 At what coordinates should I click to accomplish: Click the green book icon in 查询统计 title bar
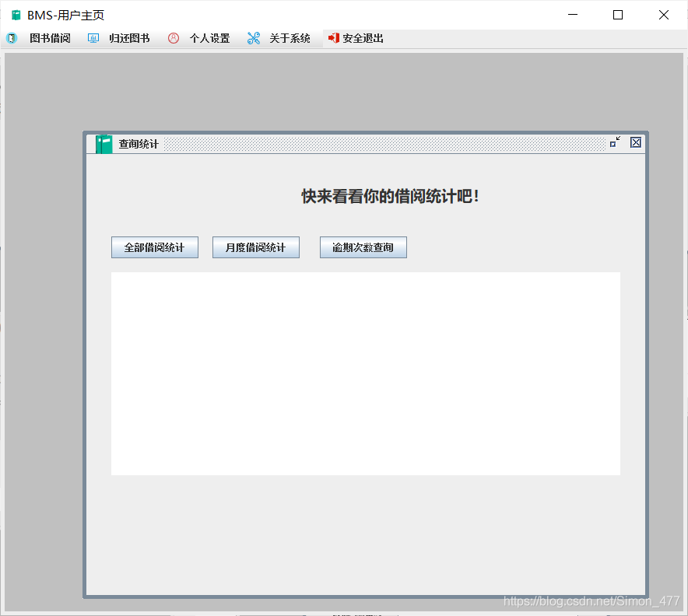[x=104, y=144]
